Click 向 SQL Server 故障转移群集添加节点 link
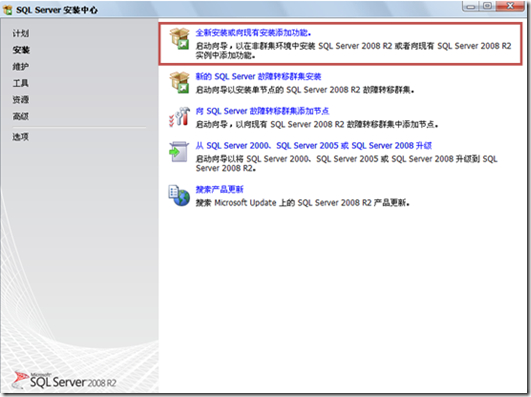The height and width of the screenshot is (397, 531). pos(262,111)
